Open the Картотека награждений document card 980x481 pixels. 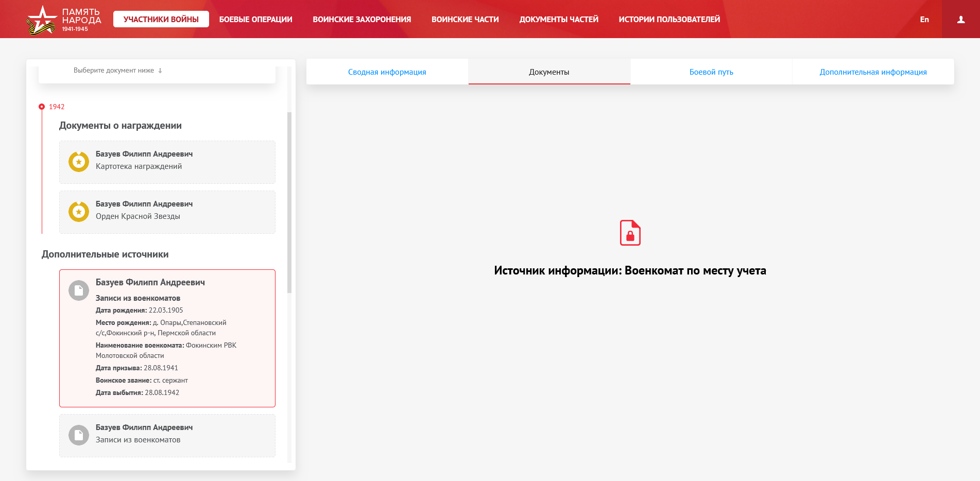click(167, 162)
